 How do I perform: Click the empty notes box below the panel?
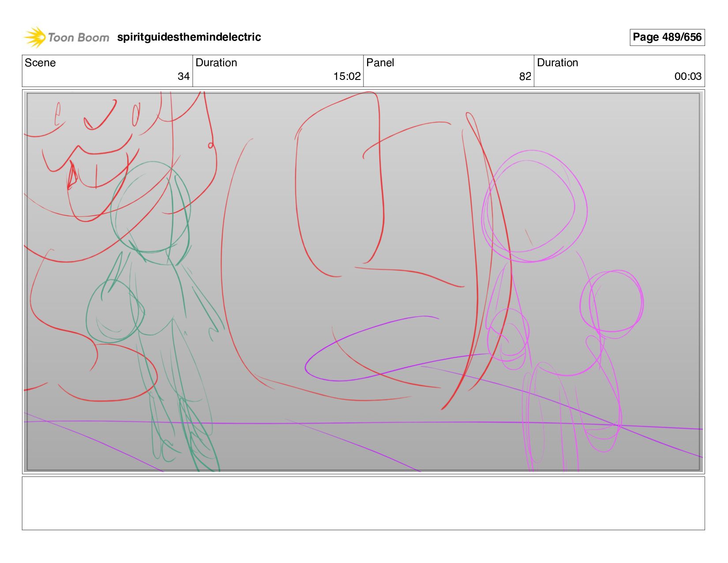[x=363, y=503]
